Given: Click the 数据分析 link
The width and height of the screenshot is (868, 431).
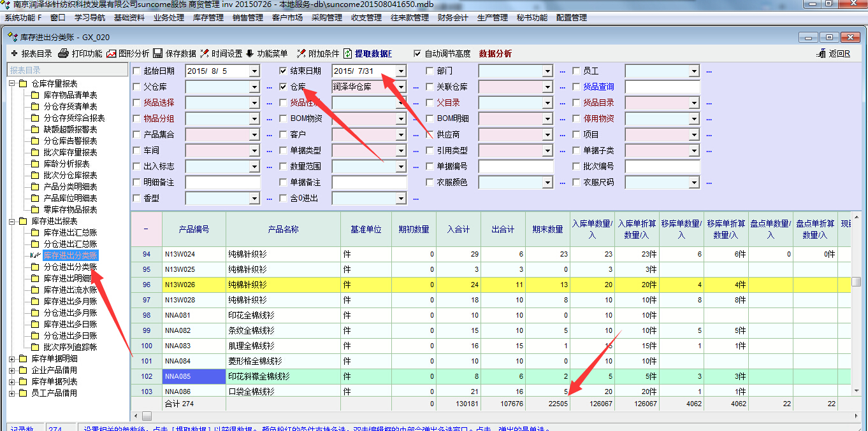Looking at the screenshot, I should tap(495, 54).
